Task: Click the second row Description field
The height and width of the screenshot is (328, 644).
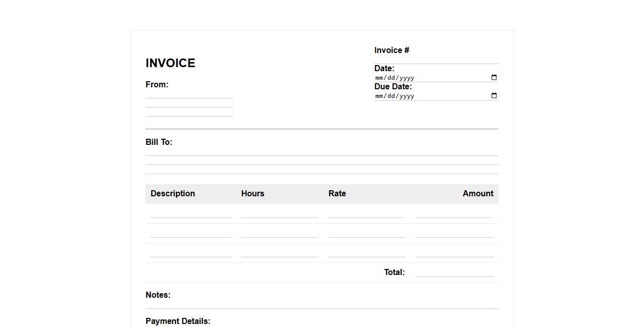Action: click(x=190, y=233)
